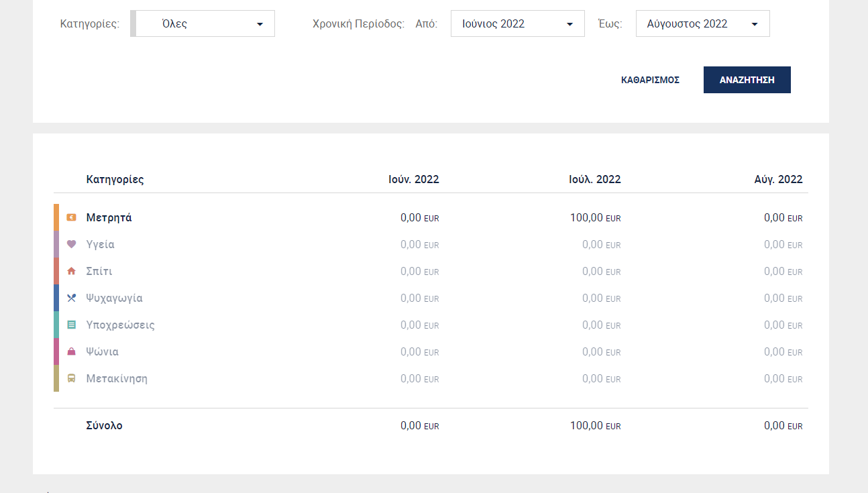The width and height of the screenshot is (868, 493).
Task: Select the Μετρητά category row label
Action: pos(109,217)
